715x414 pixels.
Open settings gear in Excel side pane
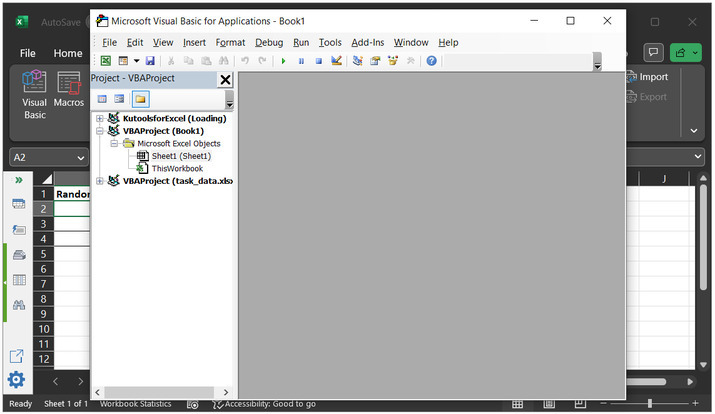tap(16, 379)
